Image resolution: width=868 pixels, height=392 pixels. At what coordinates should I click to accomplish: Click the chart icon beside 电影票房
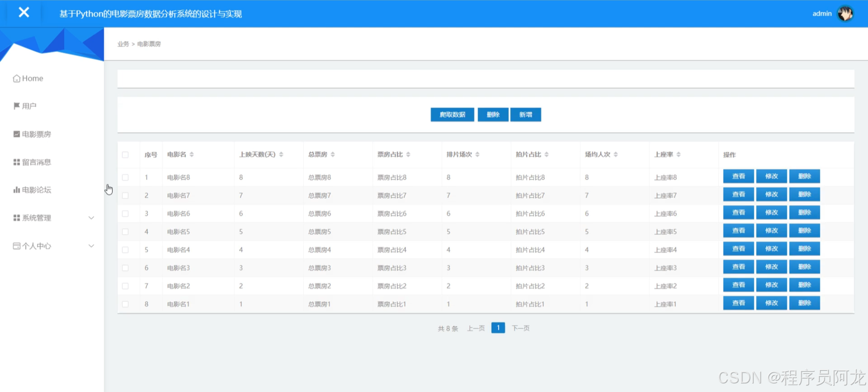[x=17, y=134]
